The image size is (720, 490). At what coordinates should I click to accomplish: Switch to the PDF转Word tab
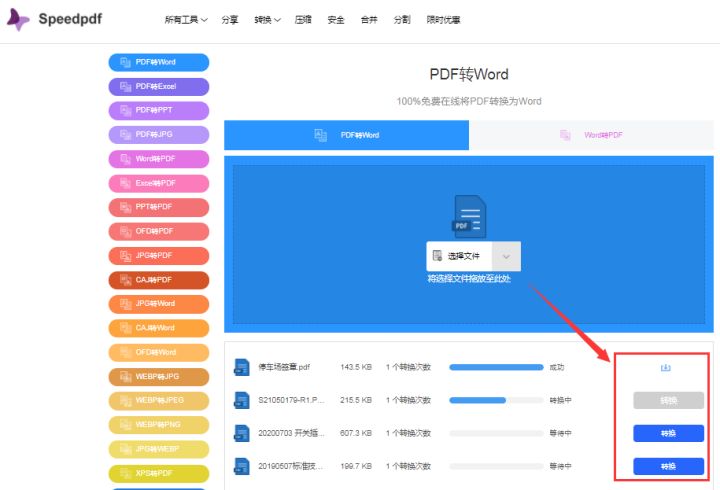346,135
